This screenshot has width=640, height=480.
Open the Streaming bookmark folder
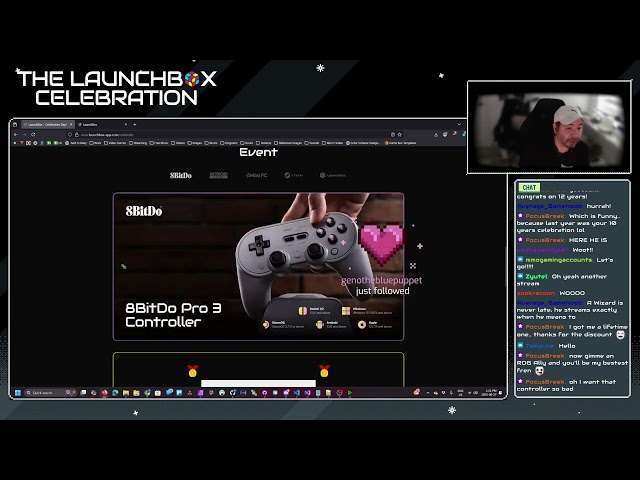138,143
